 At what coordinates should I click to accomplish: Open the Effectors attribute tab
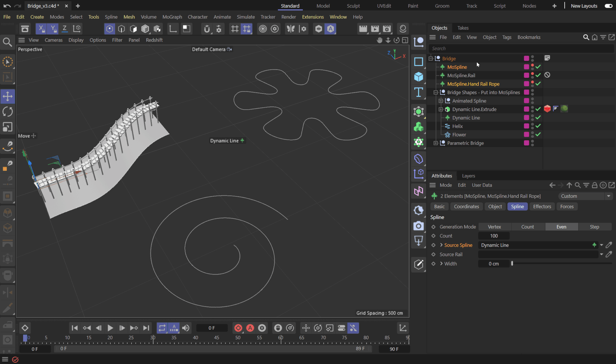coord(542,207)
